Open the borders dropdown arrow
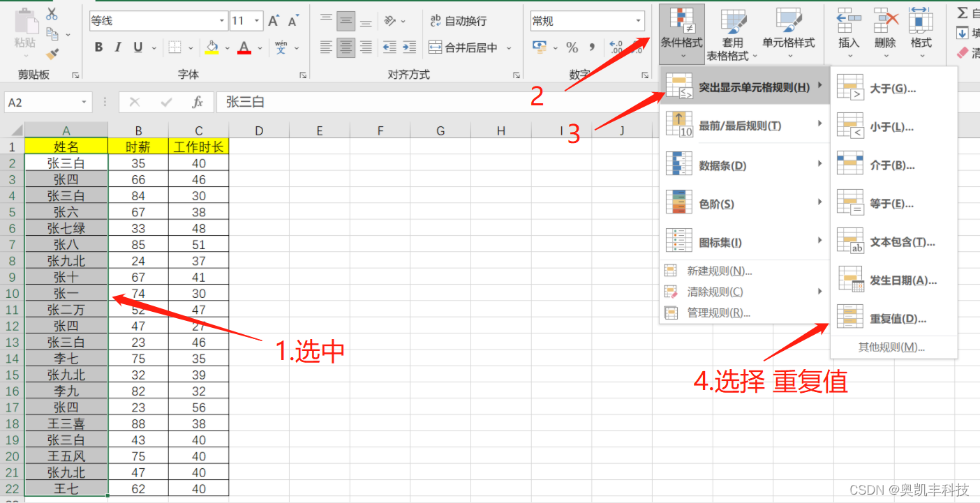Image resolution: width=980 pixels, height=503 pixels. coord(191,48)
